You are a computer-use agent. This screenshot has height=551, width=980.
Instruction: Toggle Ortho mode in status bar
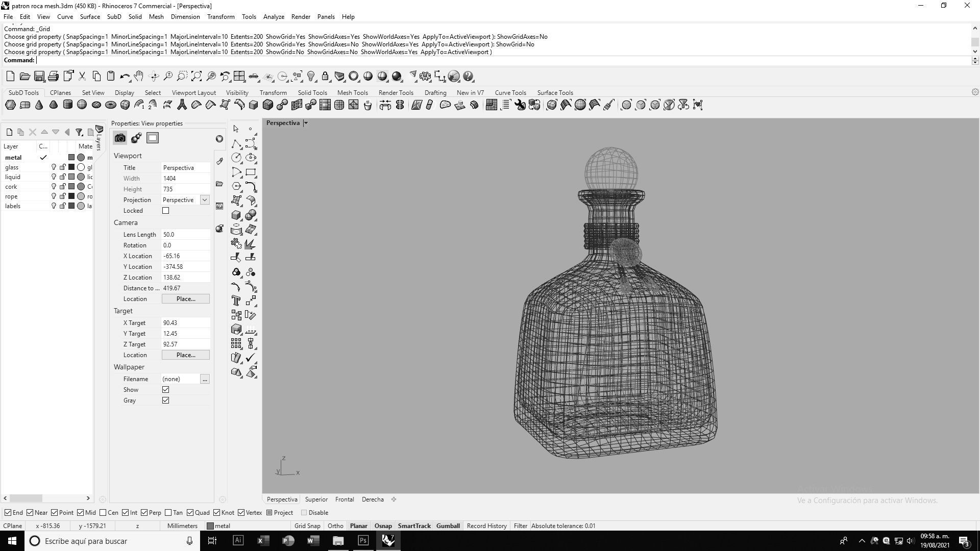[x=335, y=526]
